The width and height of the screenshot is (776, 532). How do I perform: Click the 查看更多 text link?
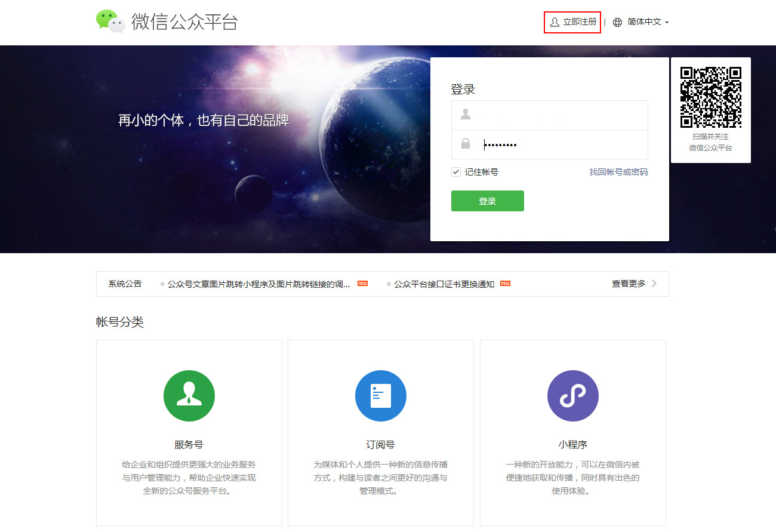click(628, 284)
